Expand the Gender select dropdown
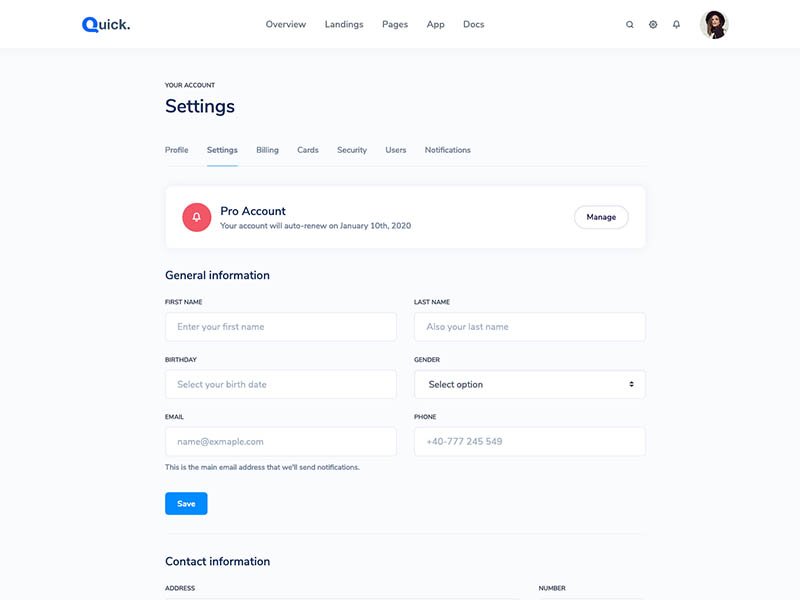This screenshot has height=600, width=800. (x=529, y=384)
